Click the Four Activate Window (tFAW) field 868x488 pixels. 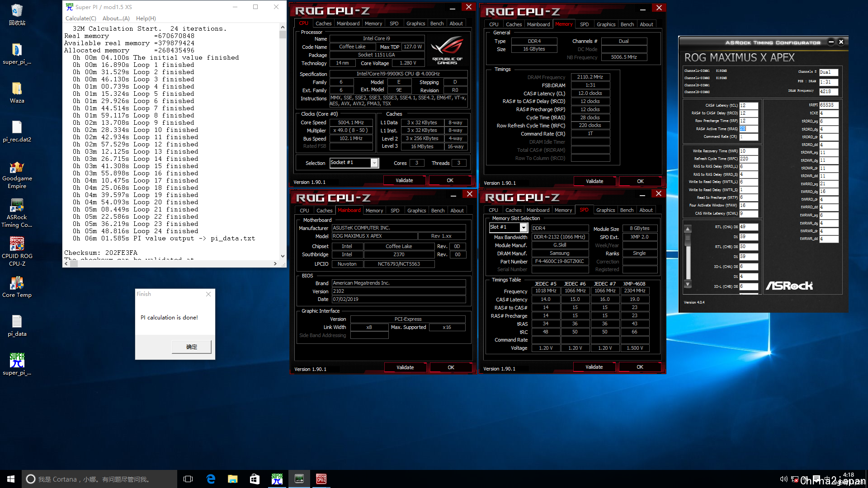(749, 205)
